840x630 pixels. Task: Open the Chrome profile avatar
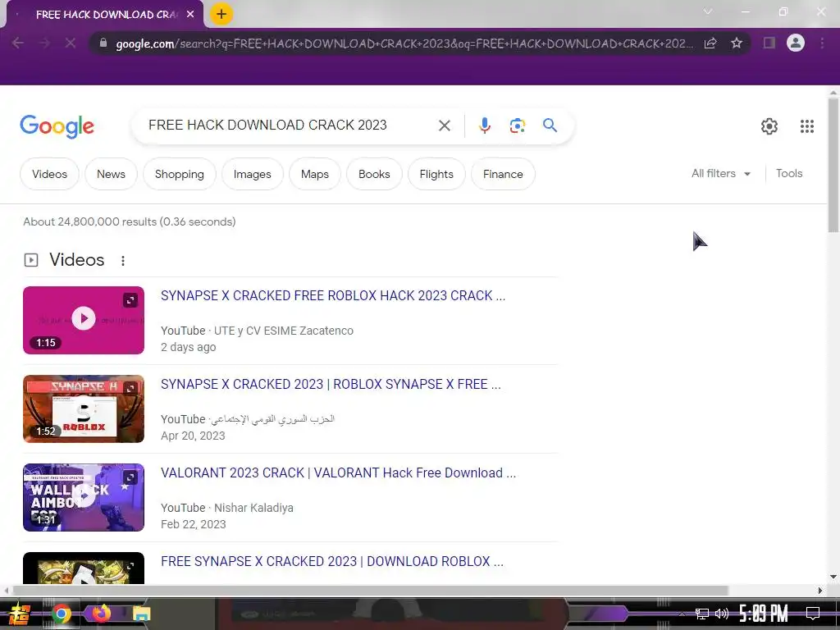[796, 43]
